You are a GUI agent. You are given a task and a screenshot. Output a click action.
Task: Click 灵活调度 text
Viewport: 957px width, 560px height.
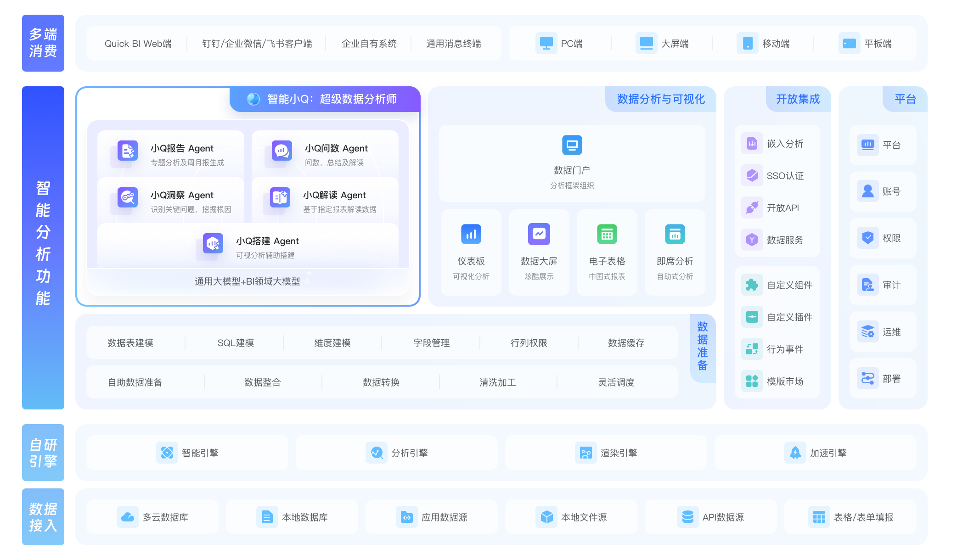(616, 382)
